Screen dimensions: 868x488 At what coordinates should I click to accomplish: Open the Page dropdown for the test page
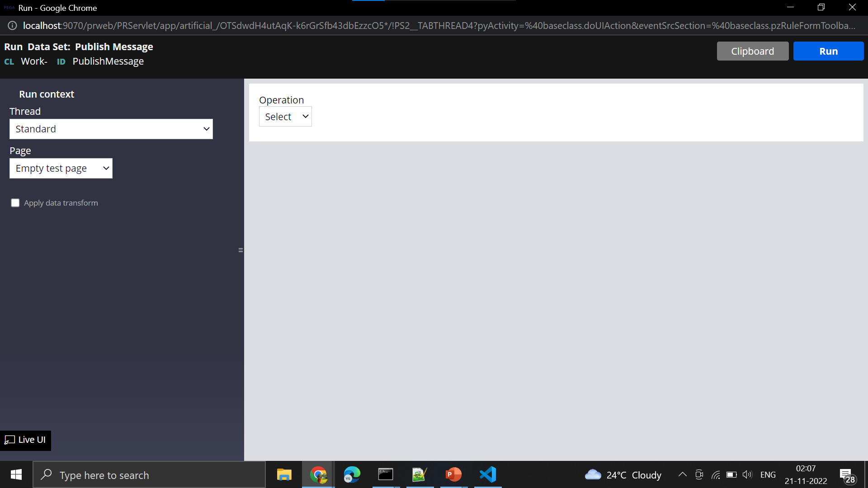click(x=61, y=169)
